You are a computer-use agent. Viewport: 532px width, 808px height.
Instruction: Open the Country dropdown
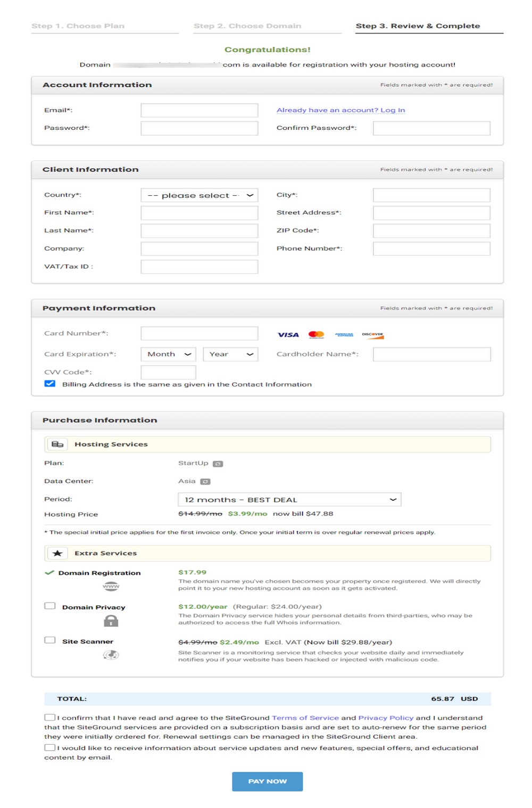tap(199, 195)
